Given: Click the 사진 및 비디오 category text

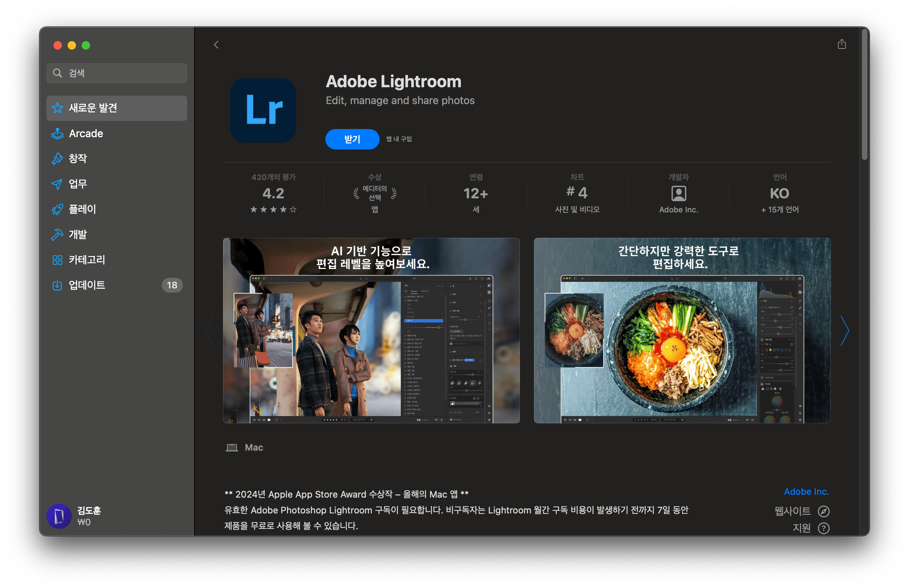Looking at the screenshot, I should coord(577,210).
